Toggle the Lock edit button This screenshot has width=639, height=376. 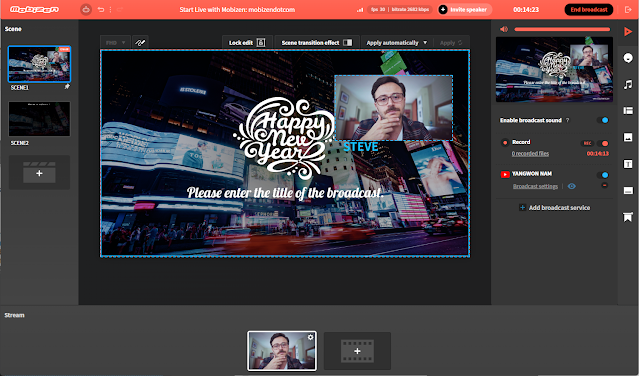tap(247, 42)
